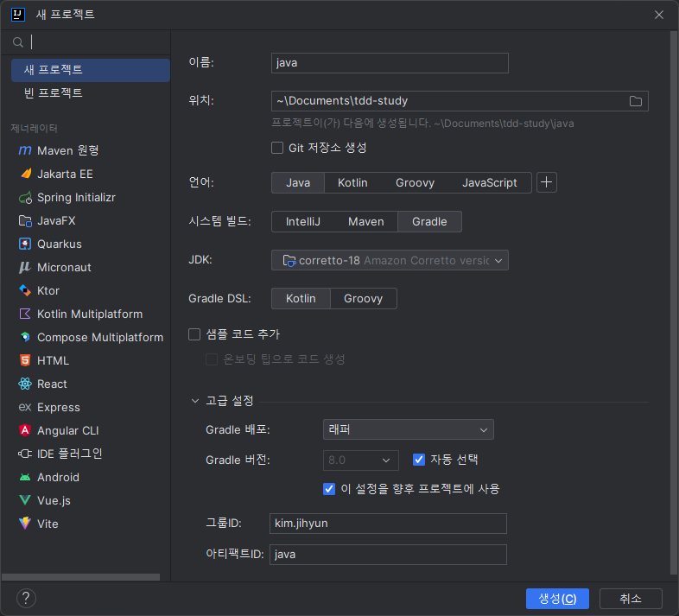
Task: Click the Ktor generator icon
Action: point(25,290)
